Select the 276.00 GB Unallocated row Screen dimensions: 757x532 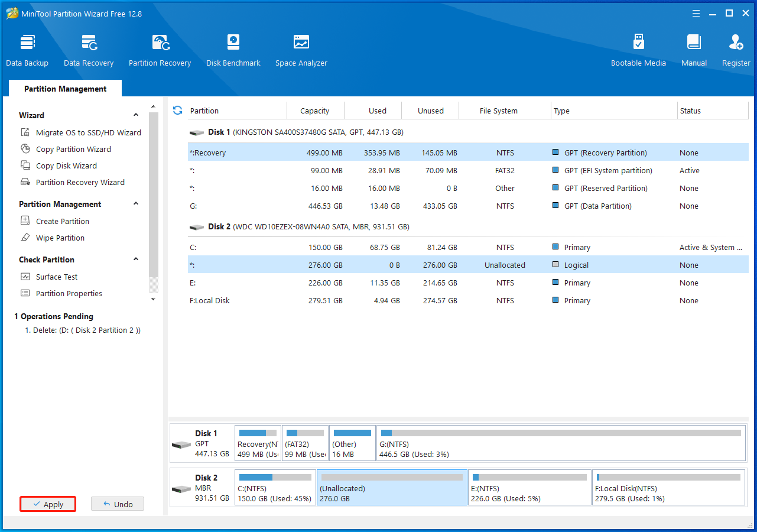468,265
